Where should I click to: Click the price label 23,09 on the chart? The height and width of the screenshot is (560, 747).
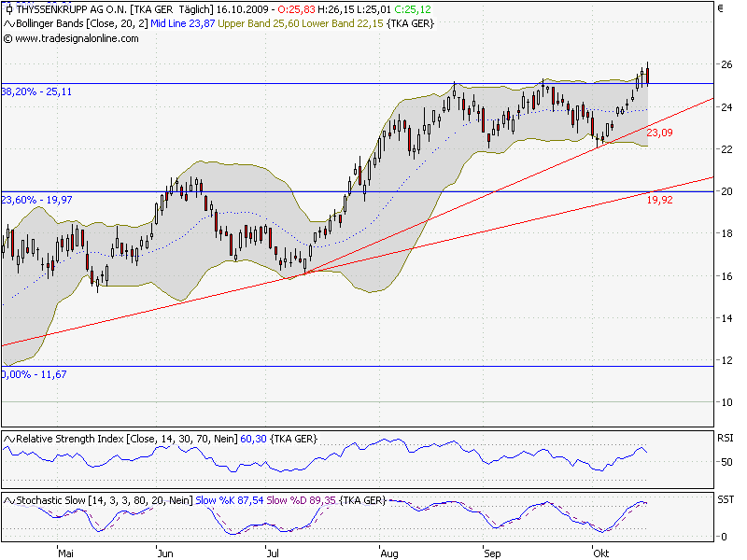[x=659, y=134]
